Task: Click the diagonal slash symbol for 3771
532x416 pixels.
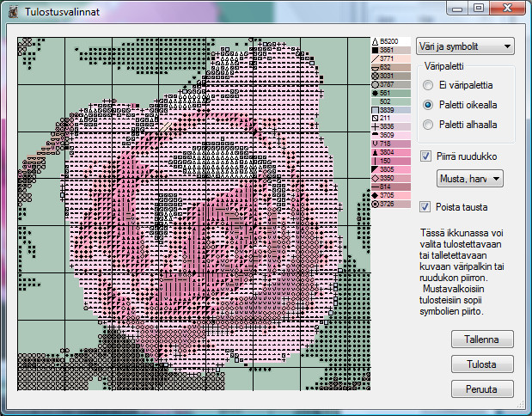Action: (x=375, y=58)
